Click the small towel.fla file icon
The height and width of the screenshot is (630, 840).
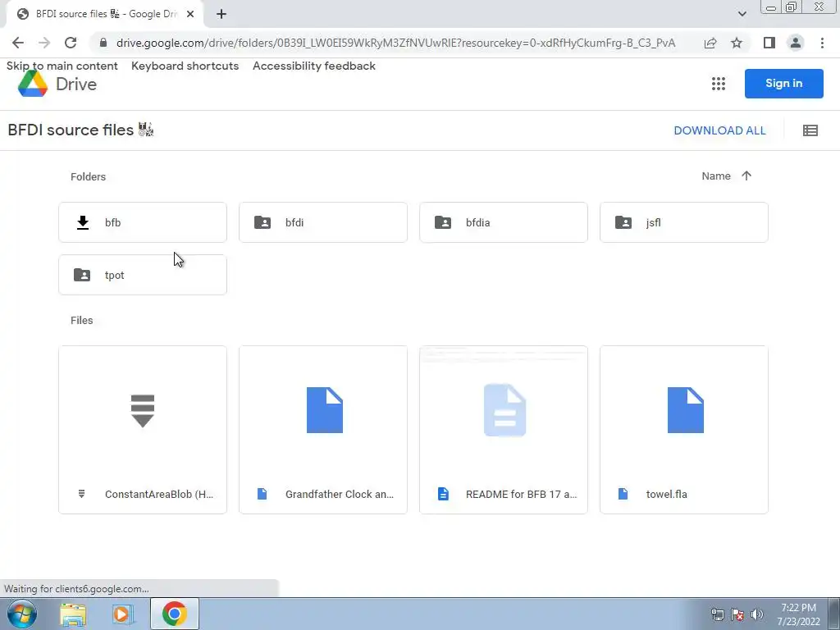623,494
